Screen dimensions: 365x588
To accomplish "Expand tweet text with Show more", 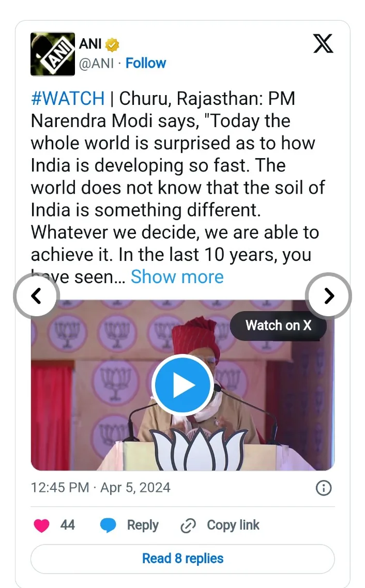I will coord(177,277).
